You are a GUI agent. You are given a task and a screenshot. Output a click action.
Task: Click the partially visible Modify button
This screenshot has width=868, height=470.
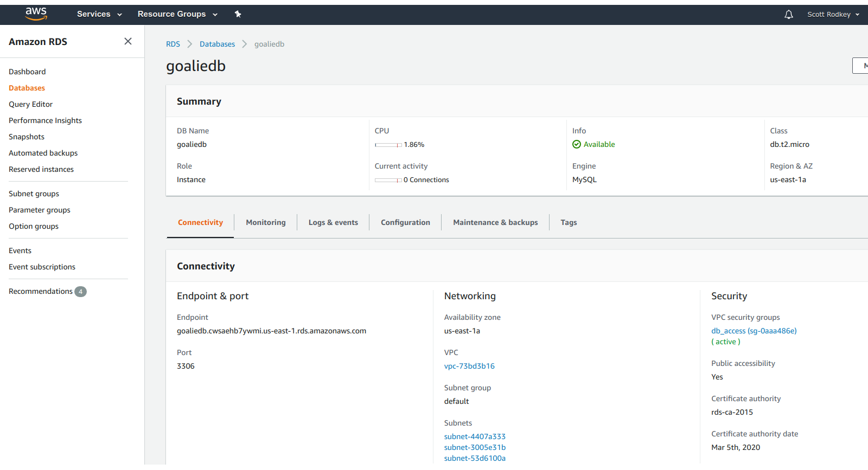[x=860, y=66]
